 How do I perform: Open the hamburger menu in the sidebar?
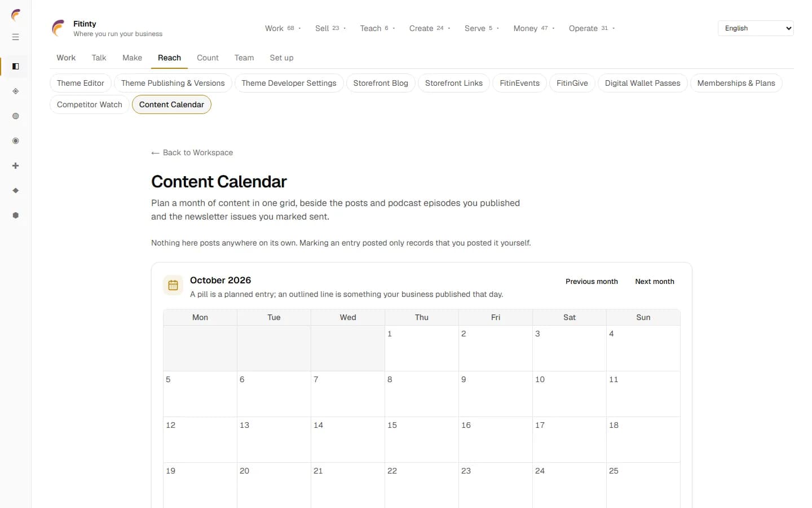[16, 37]
